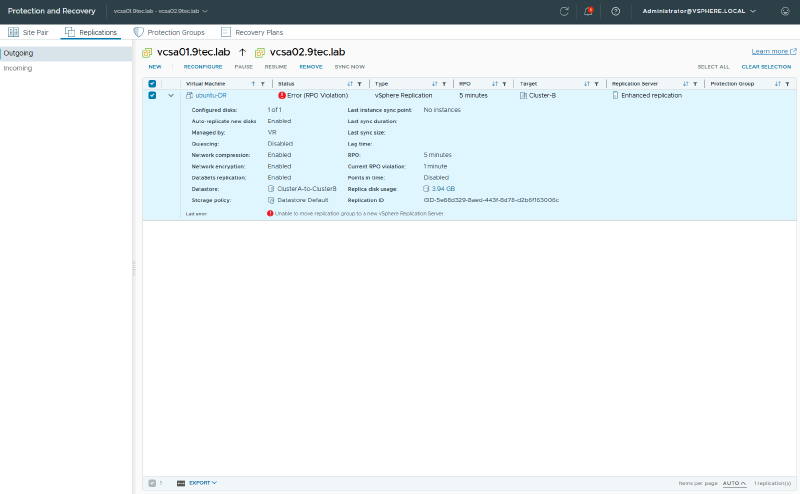The image size is (800, 494).
Task: Click the refresh icon in top bar
Action: click(x=564, y=11)
